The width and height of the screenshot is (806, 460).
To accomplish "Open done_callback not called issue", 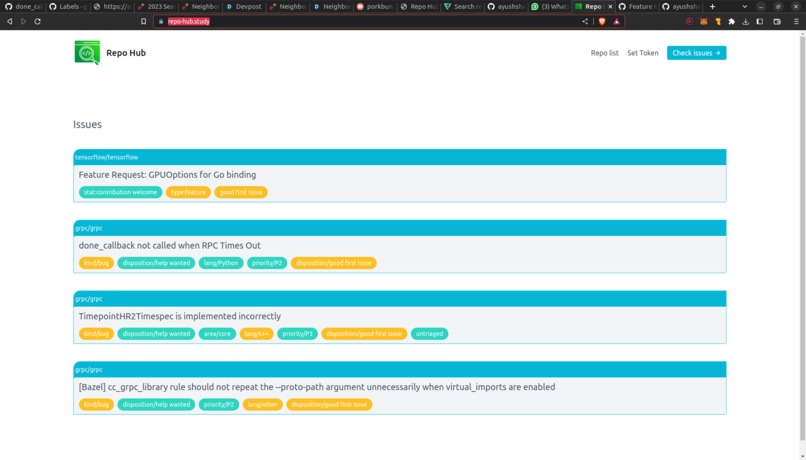I will 170,246.
